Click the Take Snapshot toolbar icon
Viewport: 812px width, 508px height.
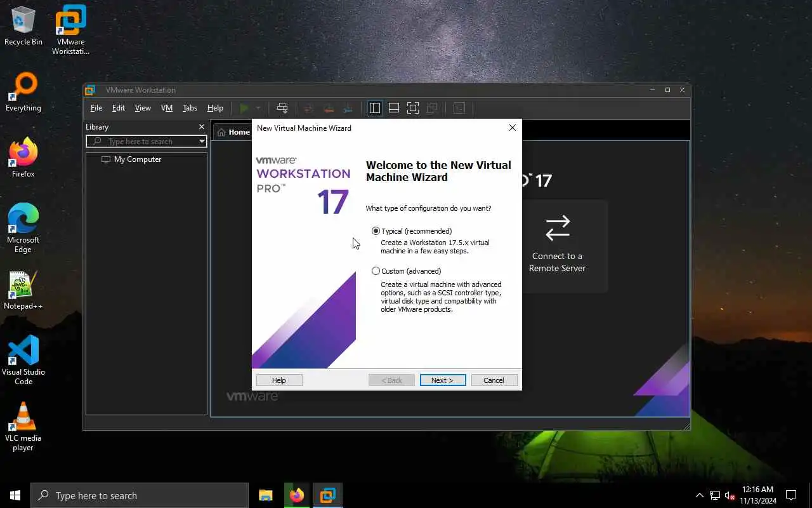[x=309, y=108]
